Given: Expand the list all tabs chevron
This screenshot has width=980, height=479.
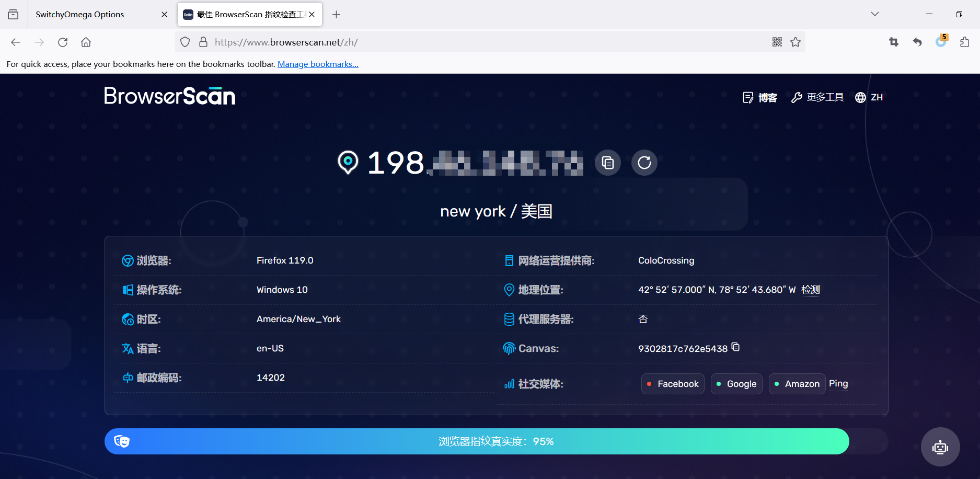Looking at the screenshot, I should point(874,14).
